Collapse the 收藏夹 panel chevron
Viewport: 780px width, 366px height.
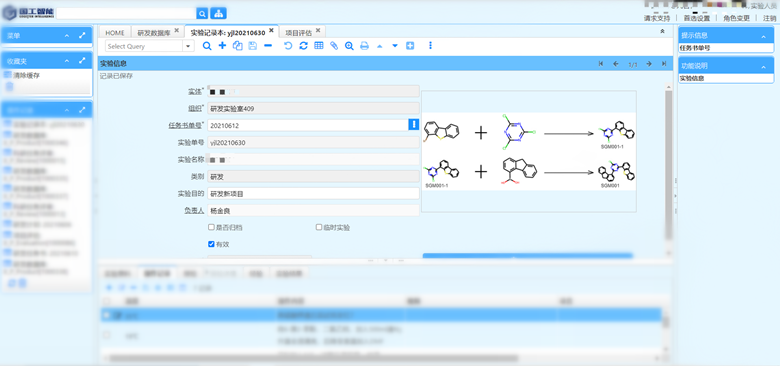(x=67, y=61)
